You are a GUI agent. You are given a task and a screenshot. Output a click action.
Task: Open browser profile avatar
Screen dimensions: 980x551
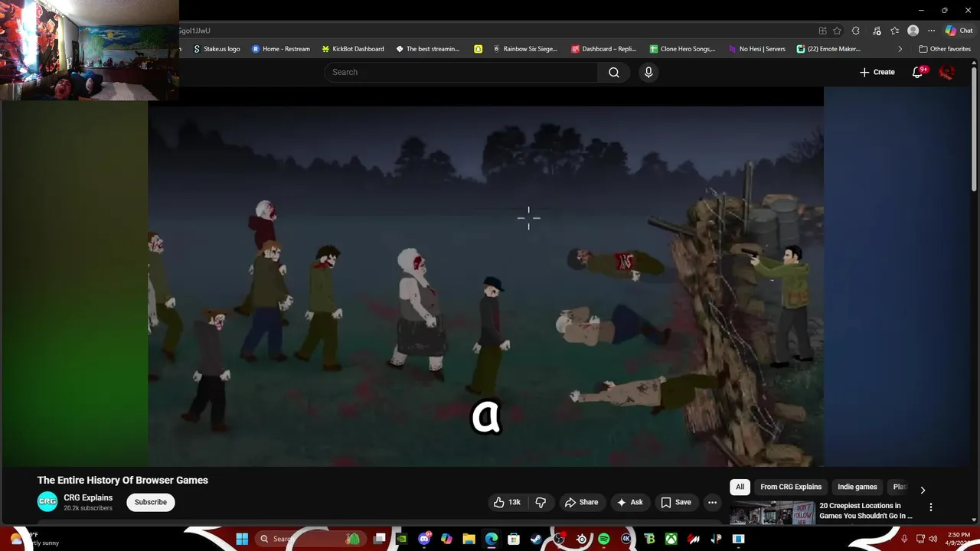913,31
